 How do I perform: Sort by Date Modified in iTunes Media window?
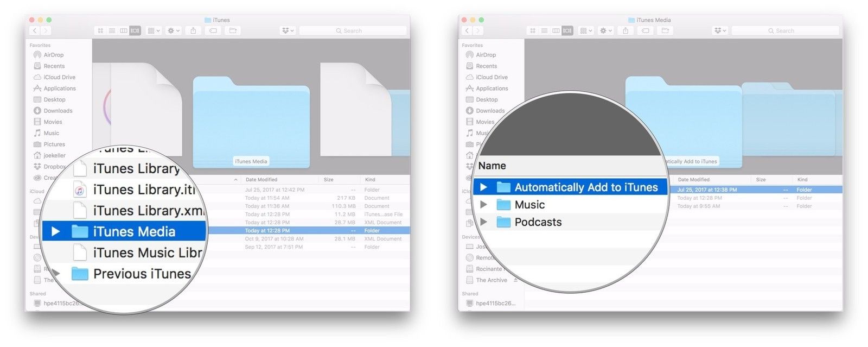(x=694, y=180)
